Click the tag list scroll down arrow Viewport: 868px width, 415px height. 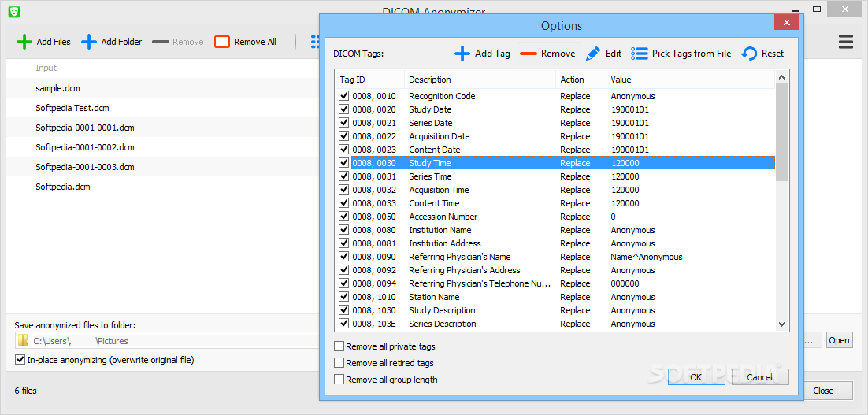(x=781, y=324)
